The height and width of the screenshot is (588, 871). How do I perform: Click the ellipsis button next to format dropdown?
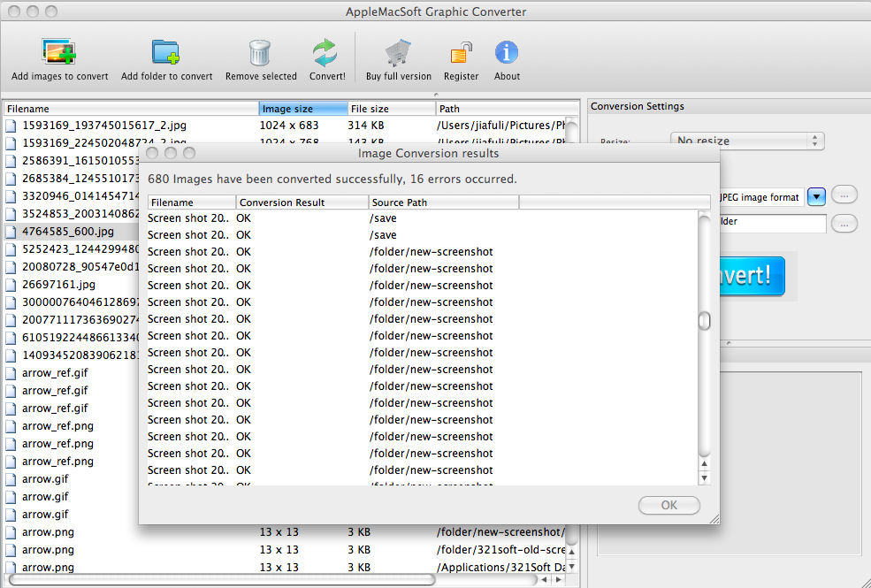tap(844, 195)
